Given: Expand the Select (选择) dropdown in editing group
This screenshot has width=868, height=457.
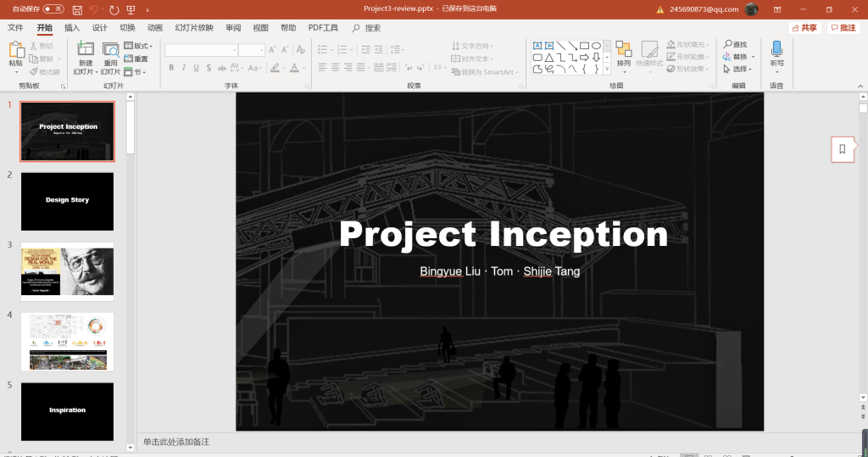Looking at the screenshot, I should (739, 70).
